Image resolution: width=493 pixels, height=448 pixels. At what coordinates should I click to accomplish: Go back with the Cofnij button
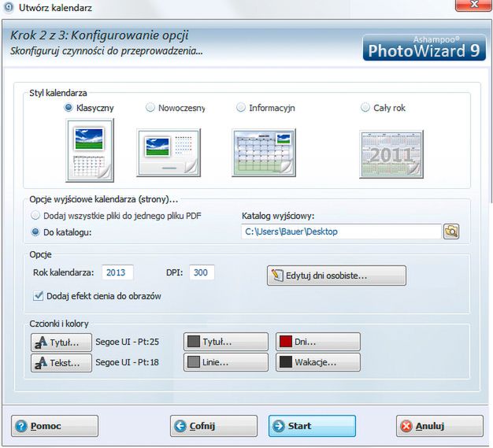(213, 426)
